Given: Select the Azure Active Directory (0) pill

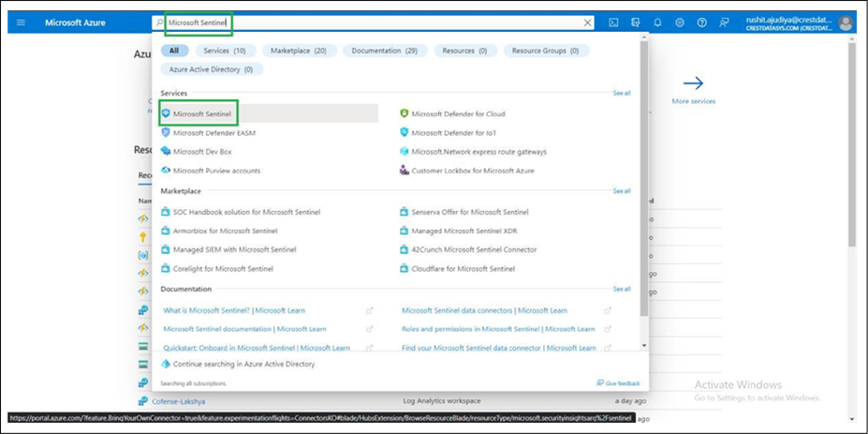Looking at the screenshot, I should coord(212,69).
